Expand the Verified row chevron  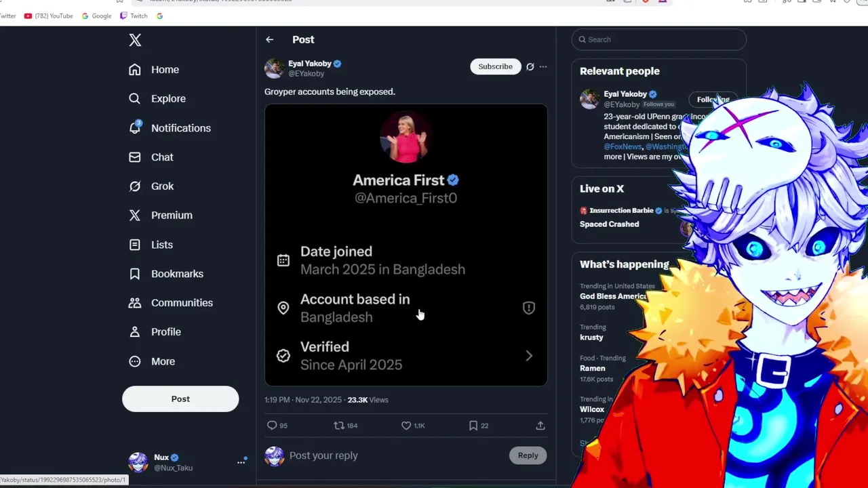[529, 356]
